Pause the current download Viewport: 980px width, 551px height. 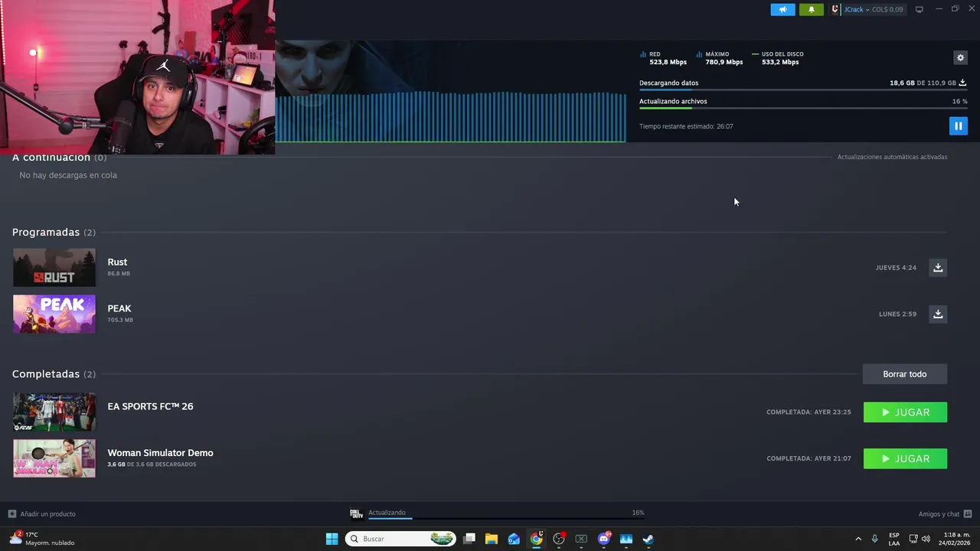coord(958,126)
